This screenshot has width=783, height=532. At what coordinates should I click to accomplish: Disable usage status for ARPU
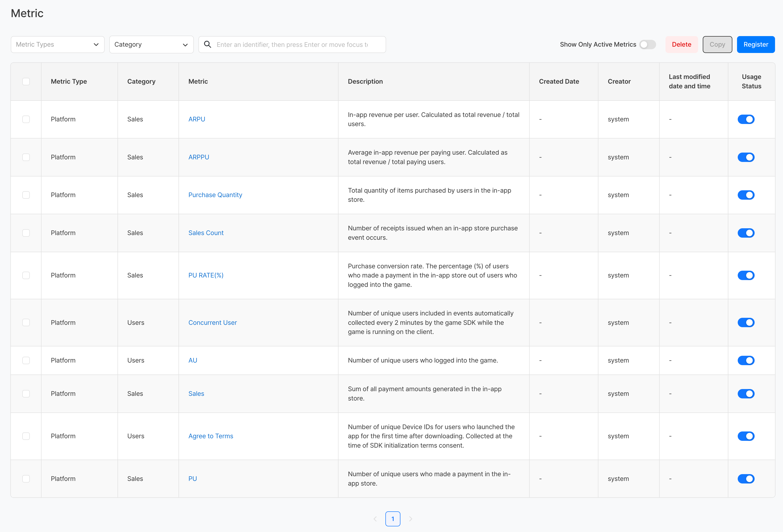(746, 119)
